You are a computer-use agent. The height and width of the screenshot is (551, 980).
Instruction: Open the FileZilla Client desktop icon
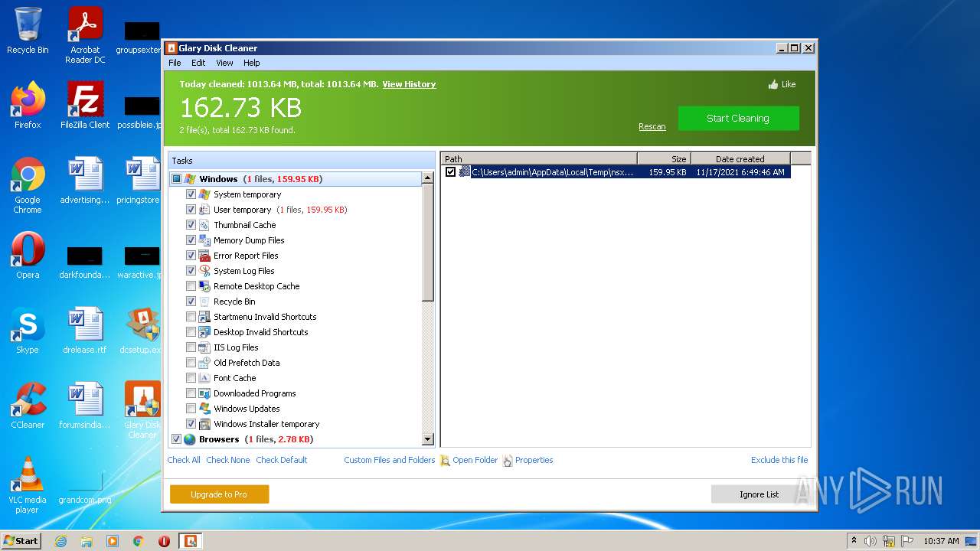click(85, 106)
